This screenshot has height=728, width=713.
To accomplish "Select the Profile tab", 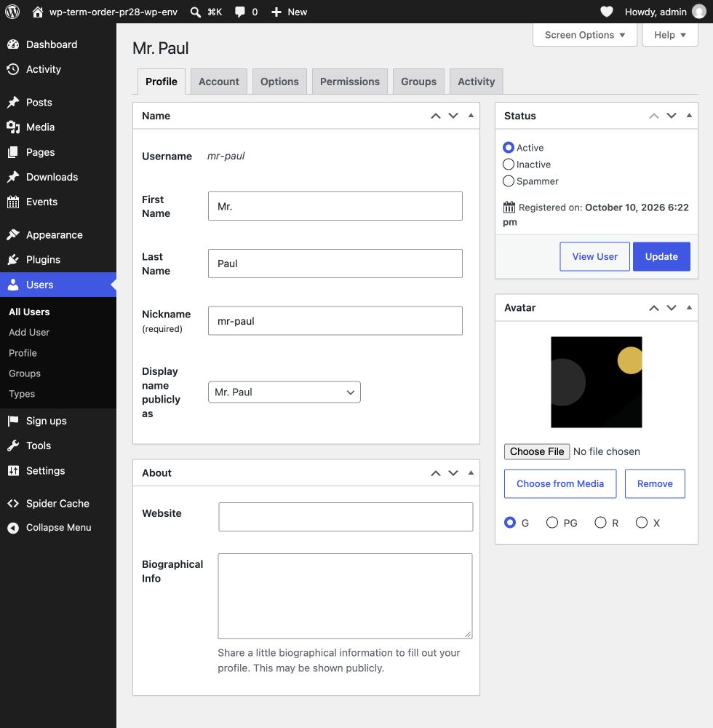I will pos(162,82).
